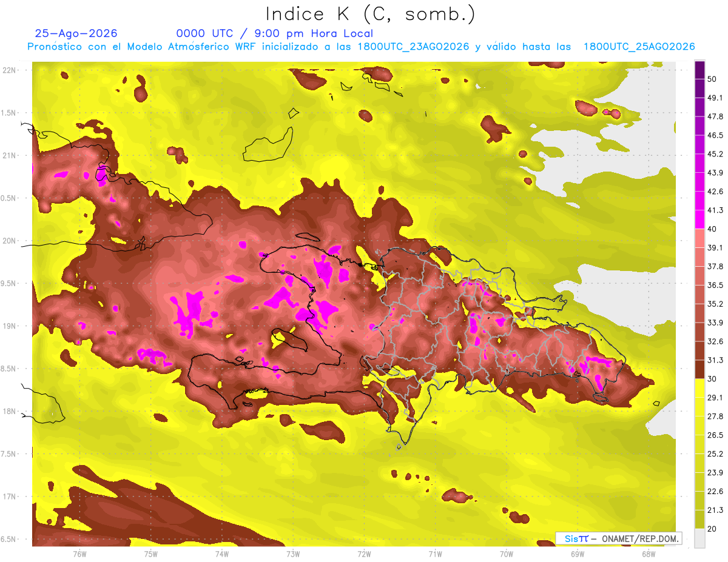Image resolution: width=728 pixels, height=562 pixels.
Task: Click the colorbar value '21.3'
Action: tap(715, 510)
